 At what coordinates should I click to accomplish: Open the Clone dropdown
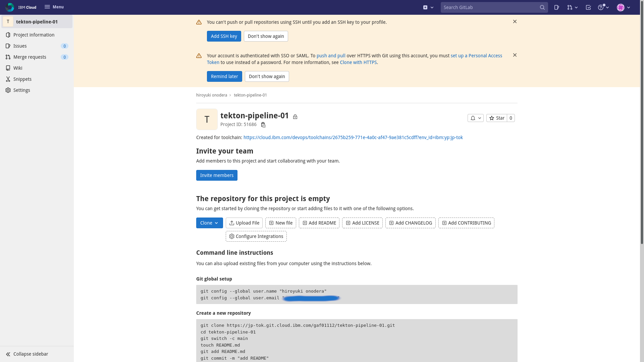(x=209, y=223)
